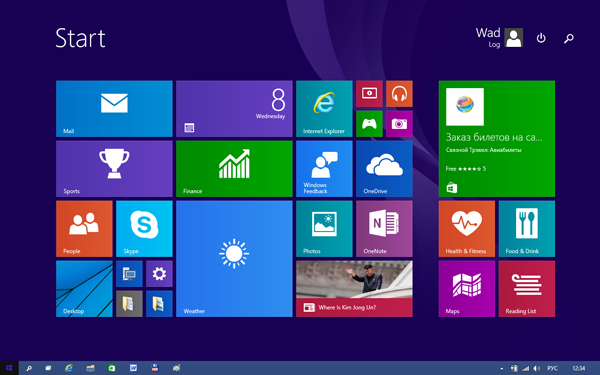The width and height of the screenshot is (600, 375).
Task: Open the Windows Feedback tile
Action: click(x=324, y=169)
